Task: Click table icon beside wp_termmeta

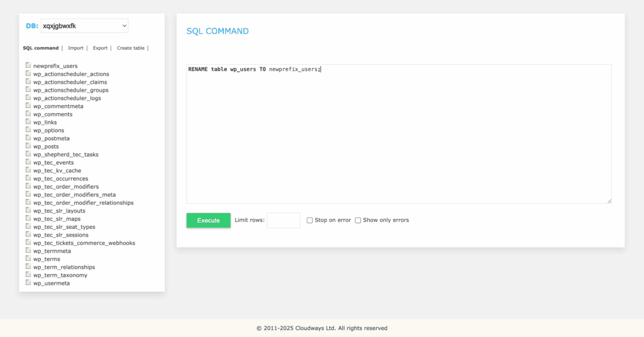Action: (28, 250)
